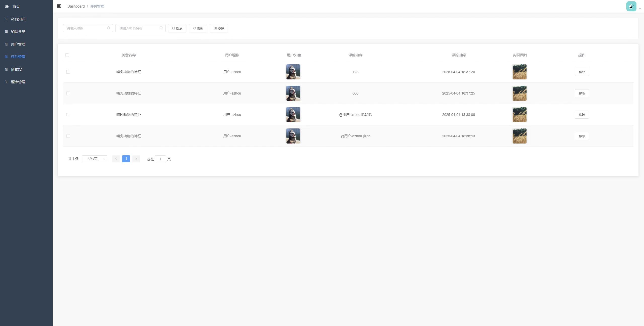Check the row with comment 123

pos(68,72)
